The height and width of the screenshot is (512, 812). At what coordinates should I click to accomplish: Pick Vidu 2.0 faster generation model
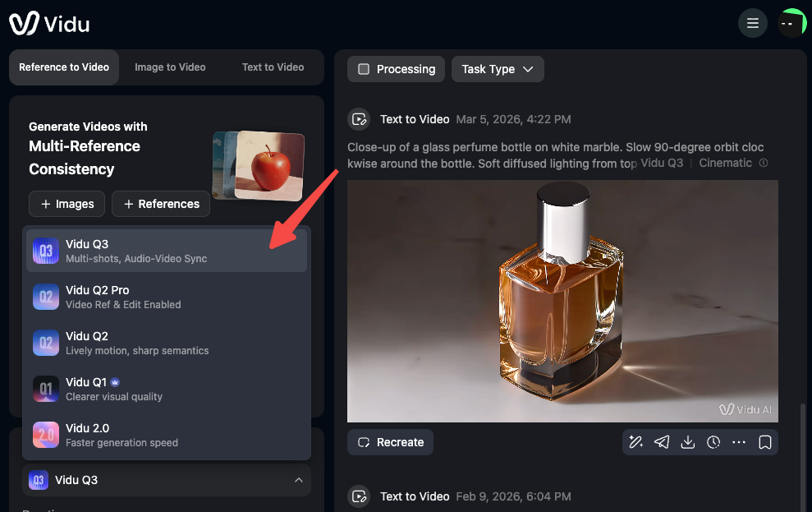pyautogui.click(x=167, y=436)
